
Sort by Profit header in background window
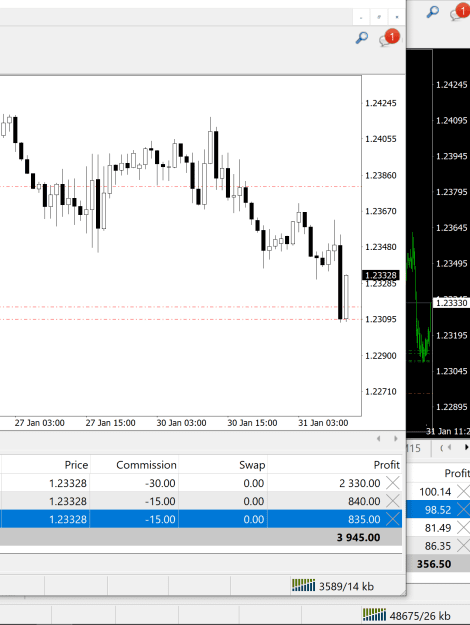coord(457,473)
